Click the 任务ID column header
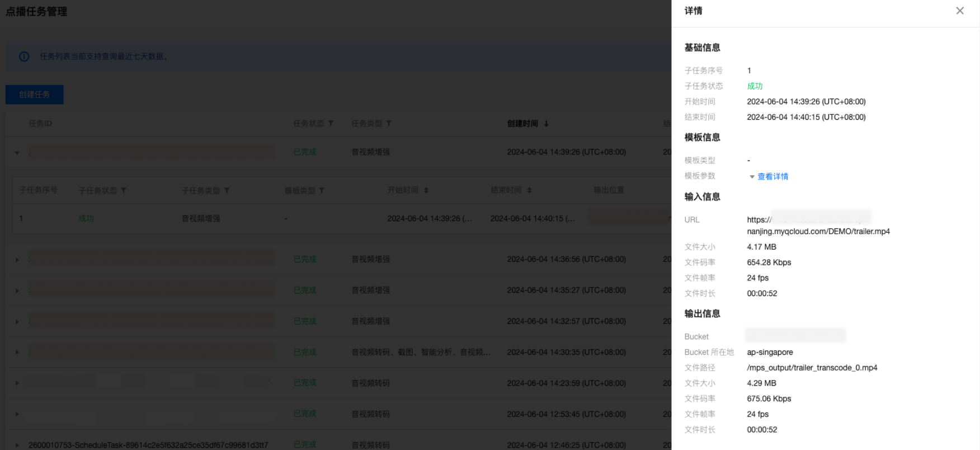 40,123
